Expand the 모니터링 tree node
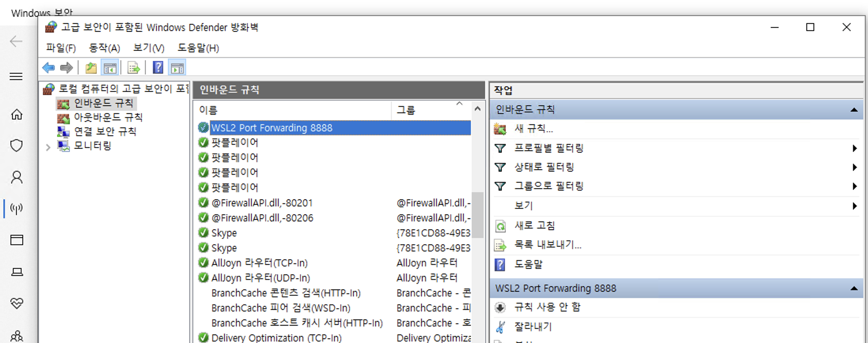The height and width of the screenshot is (343, 868). [x=48, y=147]
